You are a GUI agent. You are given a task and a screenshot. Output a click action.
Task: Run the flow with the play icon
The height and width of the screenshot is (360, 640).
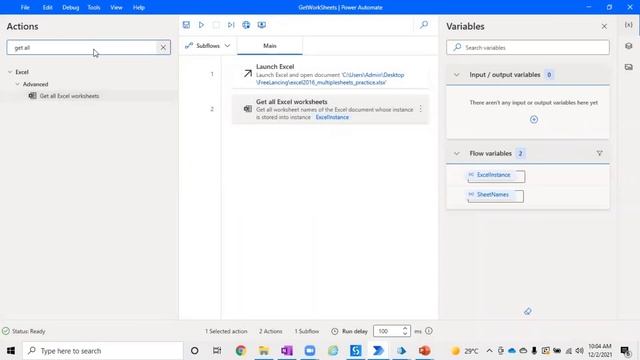point(201,25)
